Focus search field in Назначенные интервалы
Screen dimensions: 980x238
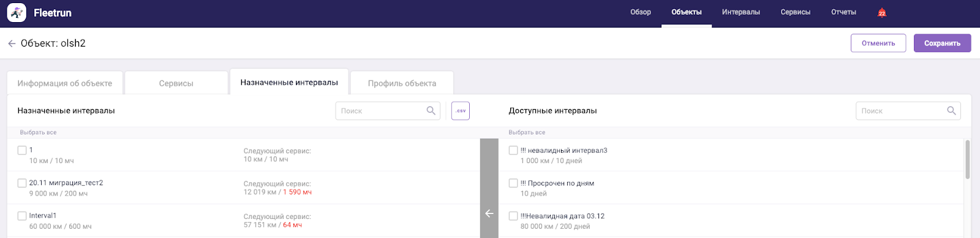pyautogui.click(x=388, y=111)
